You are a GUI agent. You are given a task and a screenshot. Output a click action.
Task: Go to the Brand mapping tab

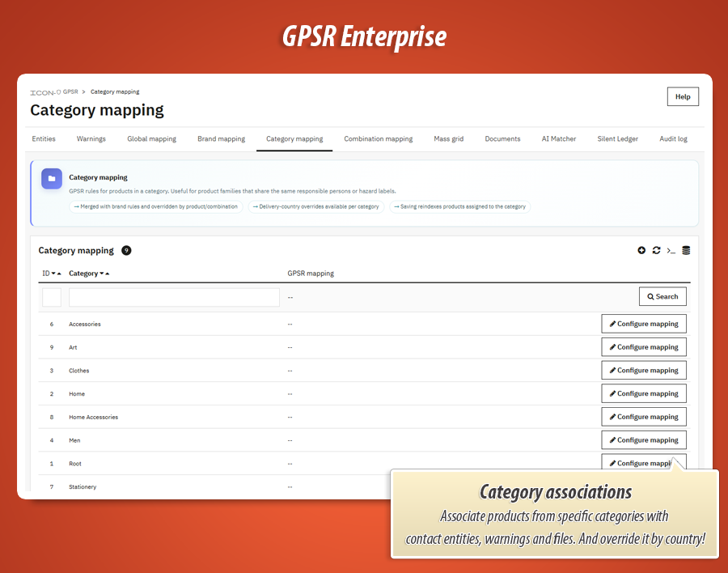pyautogui.click(x=222, y=139)
